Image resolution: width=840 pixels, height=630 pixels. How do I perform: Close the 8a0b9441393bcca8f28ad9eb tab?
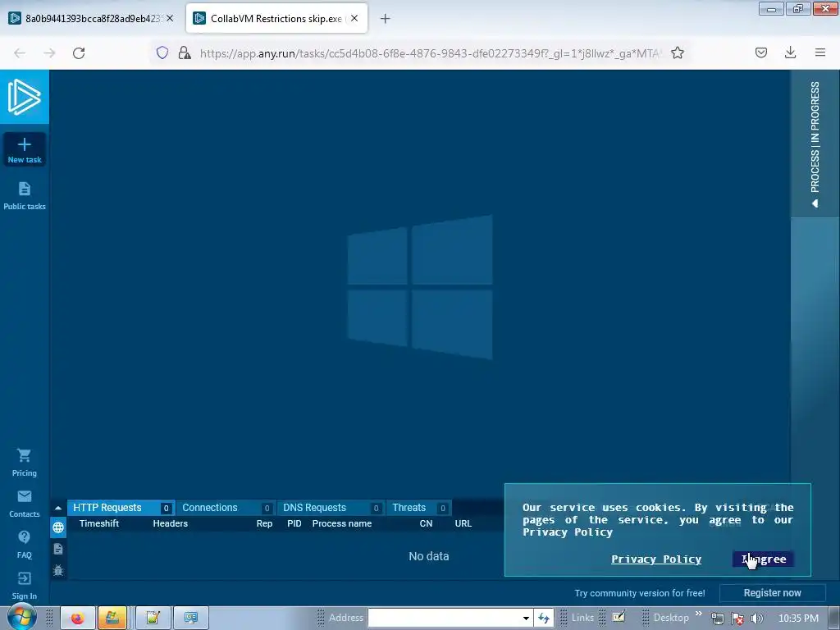(170, 18)
